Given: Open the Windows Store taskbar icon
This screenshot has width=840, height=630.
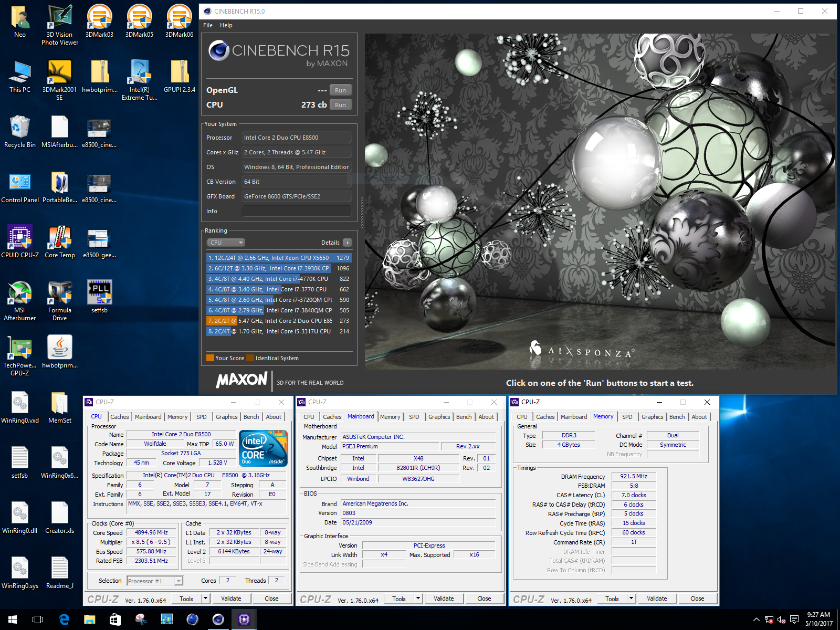Looking at the screenshot, I should point(115,619).
